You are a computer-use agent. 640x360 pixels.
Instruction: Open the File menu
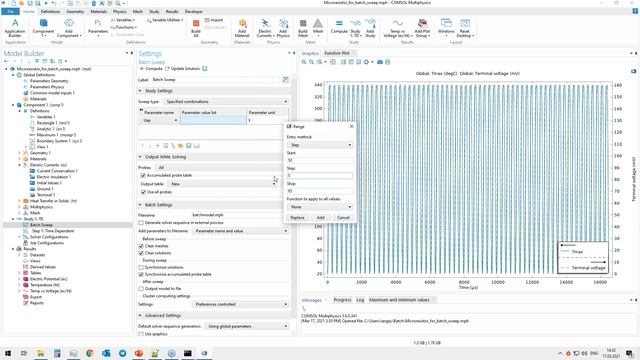[10, 11]
